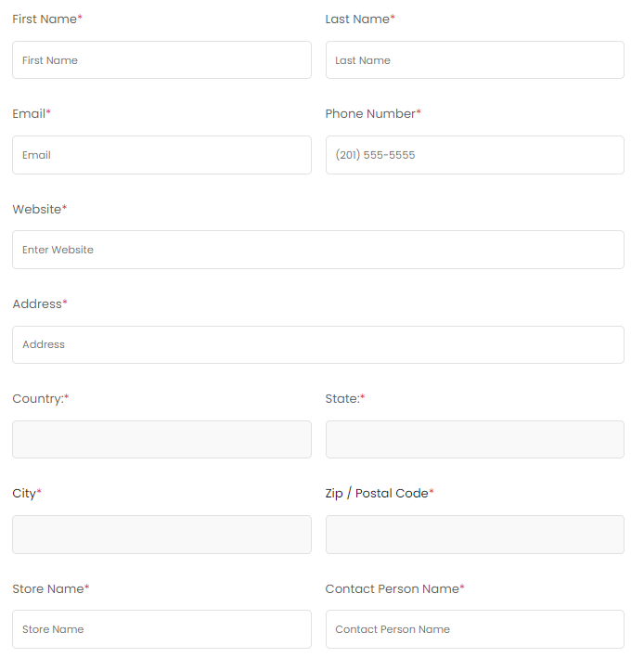Click the Phone Number field
This screenshot has width=644, height=671.
[475, 155]
